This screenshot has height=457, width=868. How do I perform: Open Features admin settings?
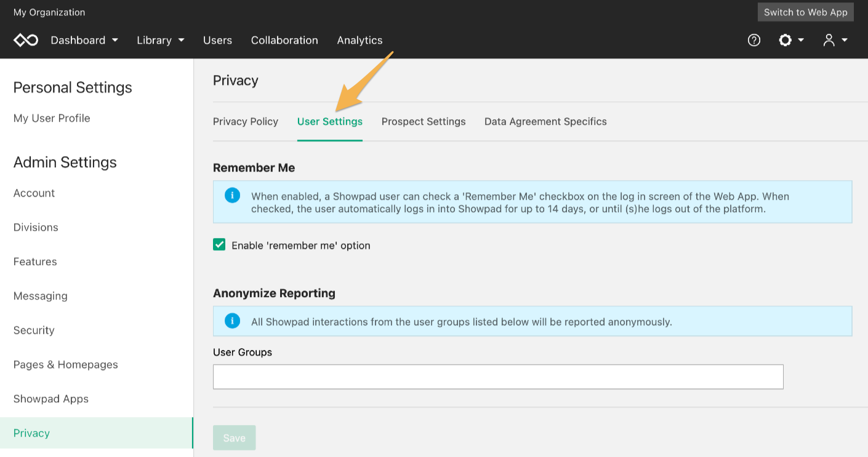click(35, 261)
